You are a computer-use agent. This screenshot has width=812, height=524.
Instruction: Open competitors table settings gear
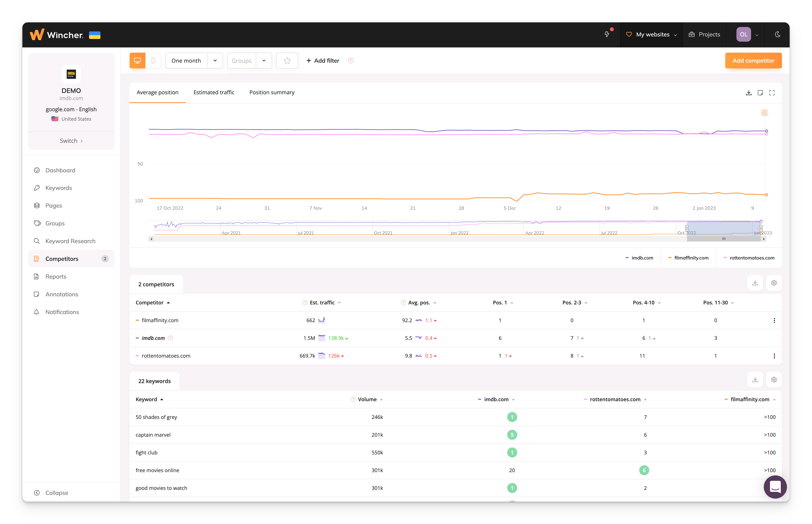(x=774, y=283)
